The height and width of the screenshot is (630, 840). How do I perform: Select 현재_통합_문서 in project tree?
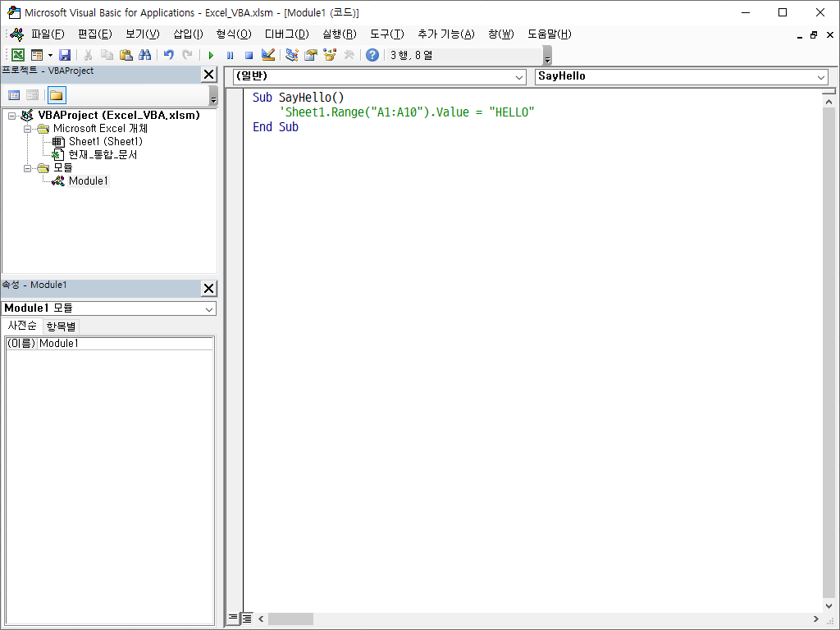point(103,155)
